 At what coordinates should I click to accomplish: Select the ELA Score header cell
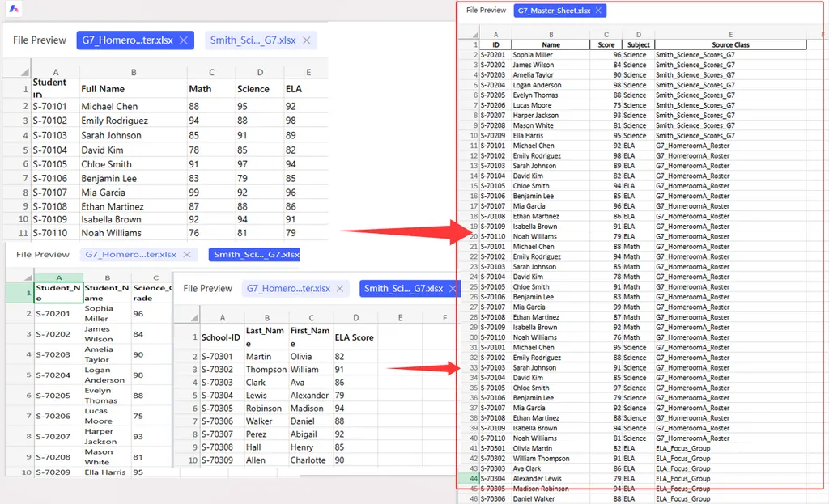[x=355, y=337]
